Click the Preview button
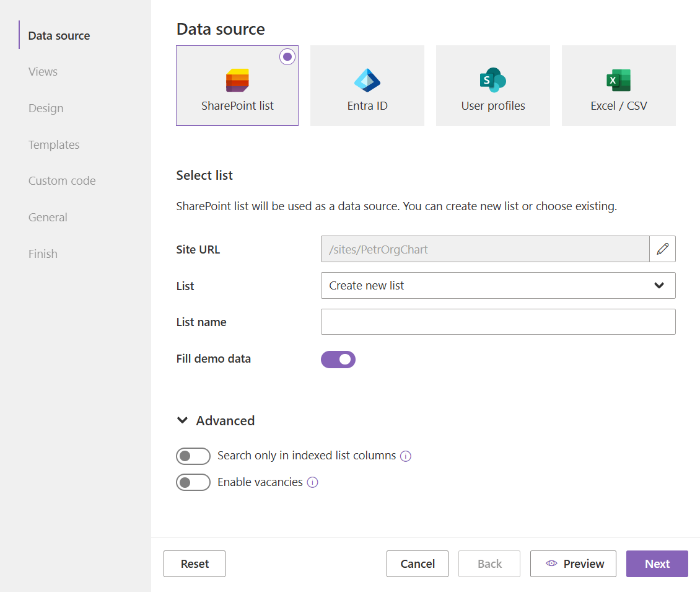Image resolution: width=700 pixels, height=592 pixels. coord(573,564)
